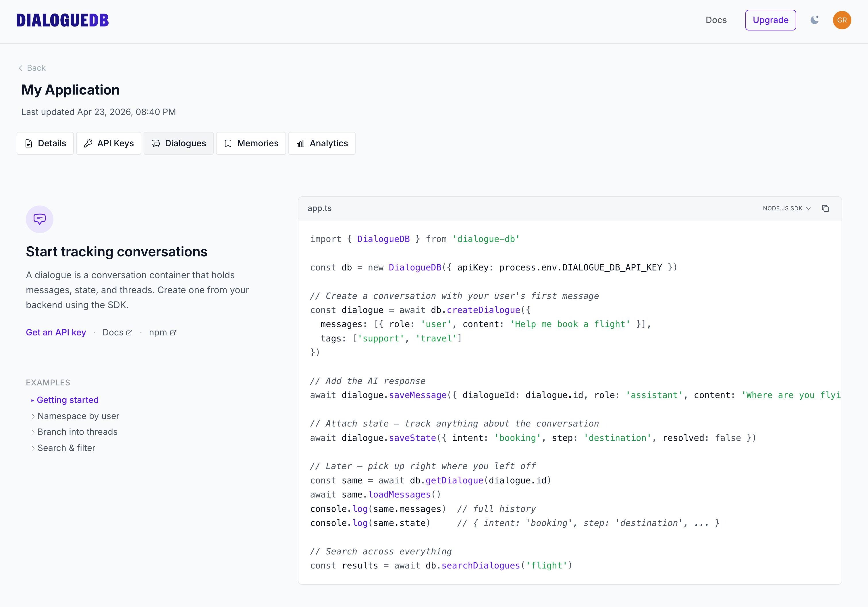Switch to the API Keys tab
The height and width of the screenshot is (607, 868).
(x=109, y=143)
